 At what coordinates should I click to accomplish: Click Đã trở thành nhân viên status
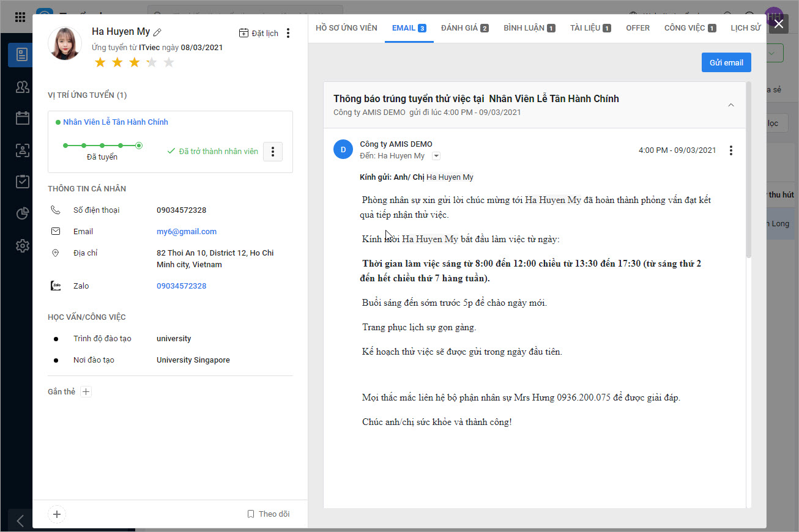pos(212,152)
